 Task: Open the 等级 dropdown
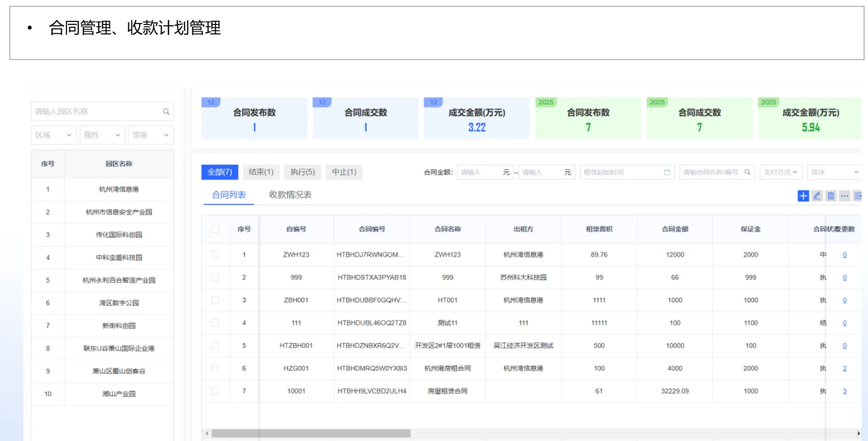[x=151, y=135]
